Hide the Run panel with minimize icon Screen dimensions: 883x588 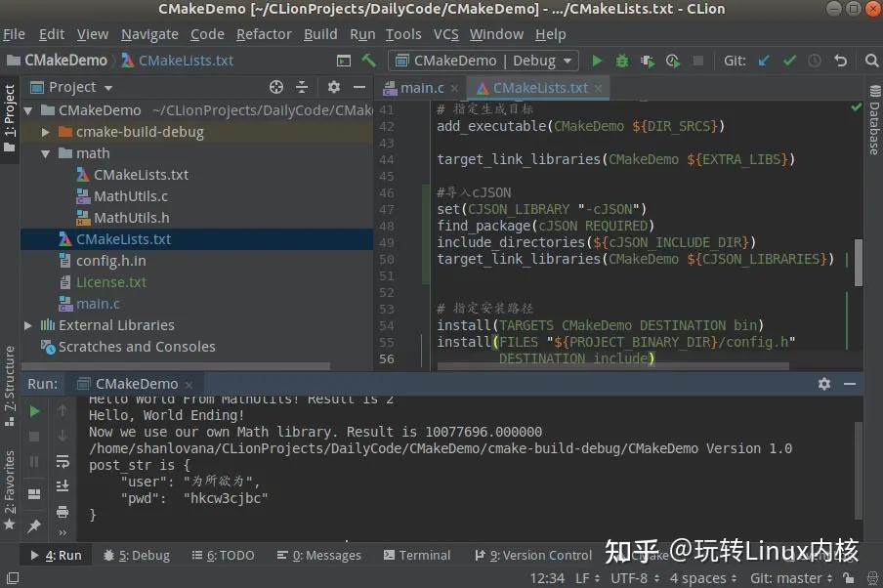click(848, 384)
